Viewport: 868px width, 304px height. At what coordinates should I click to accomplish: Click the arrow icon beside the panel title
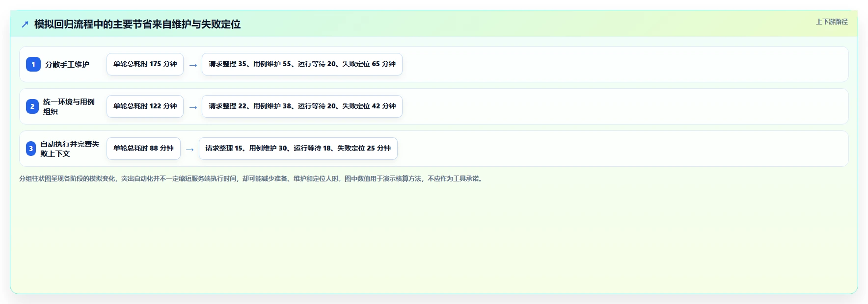click(x=25, y=24)
